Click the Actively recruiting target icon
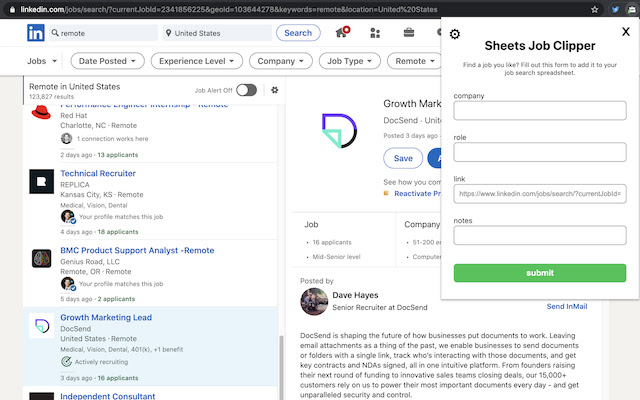The image size is (640, 400). pyautogui.click(x=66, y=362)
